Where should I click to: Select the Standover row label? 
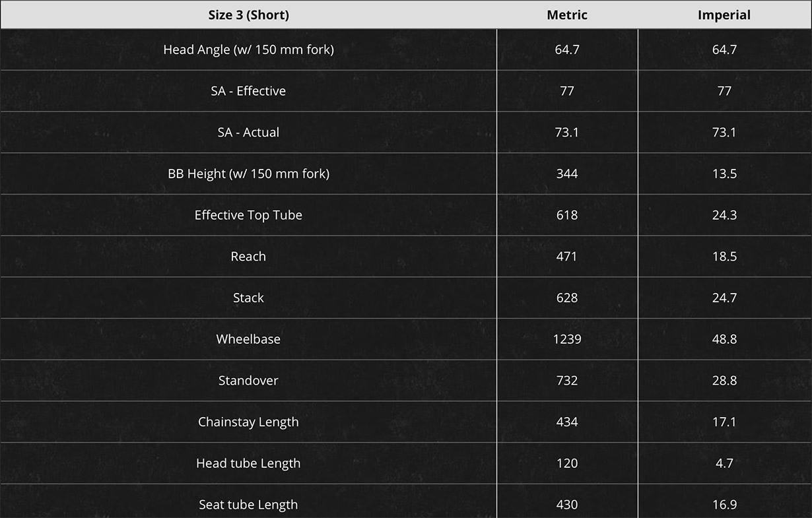click(248, 381)
